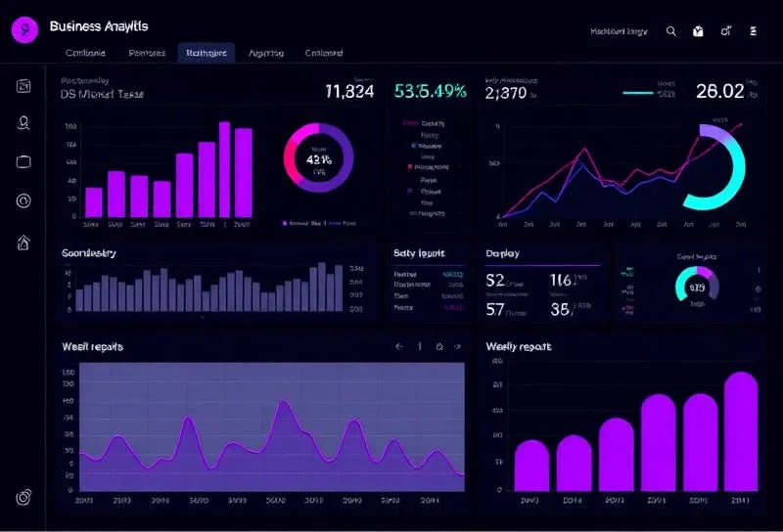Viewport: 783px width, 532px height.
Task: Click the bag icon in the top bar
Action: [x=698, y=31]
